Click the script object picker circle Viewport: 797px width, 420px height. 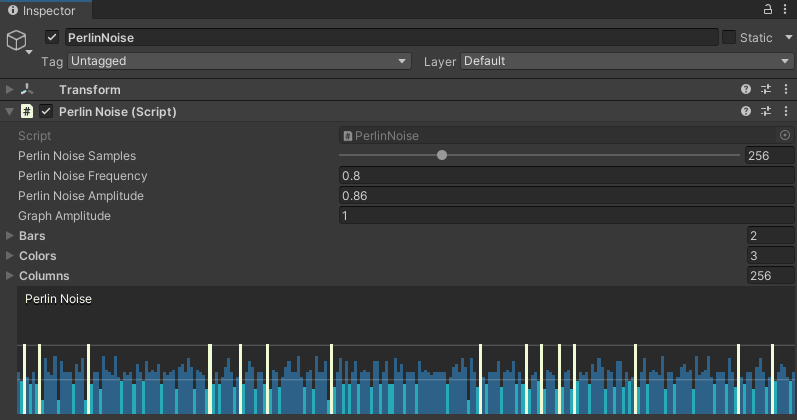[x=785, y=135]
